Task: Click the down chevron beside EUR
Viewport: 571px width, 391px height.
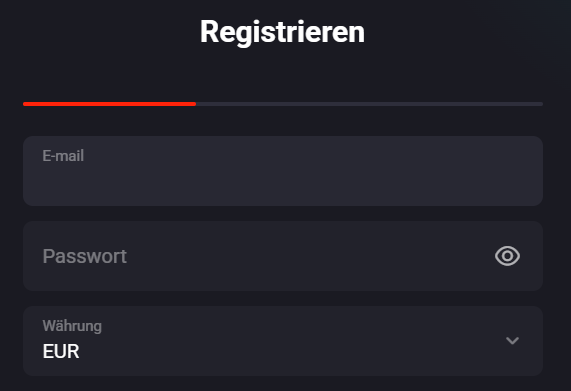Action: pos(512,341)
